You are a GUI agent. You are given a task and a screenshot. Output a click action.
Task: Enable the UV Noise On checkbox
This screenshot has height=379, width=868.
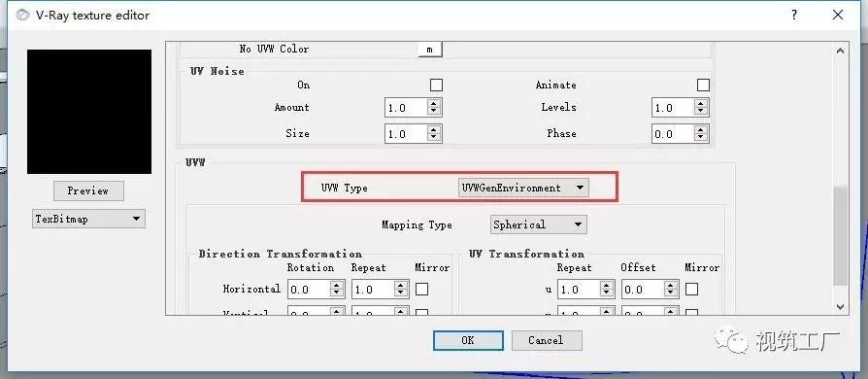[436, 85]
